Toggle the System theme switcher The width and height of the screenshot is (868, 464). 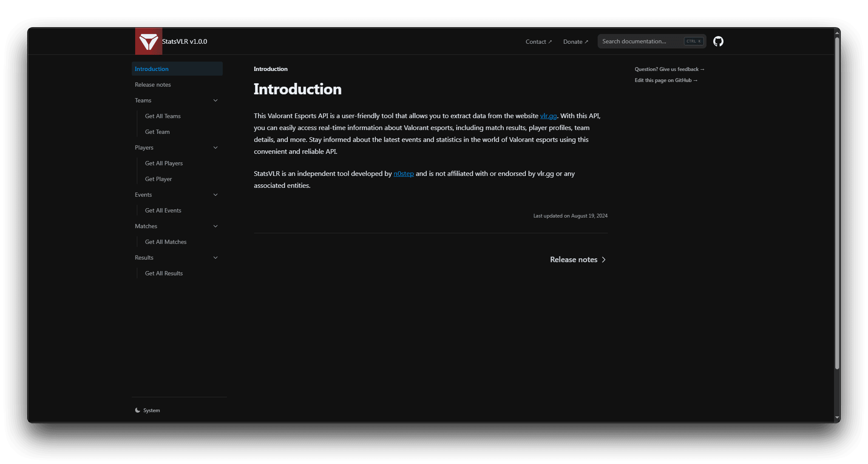point(148,410)
